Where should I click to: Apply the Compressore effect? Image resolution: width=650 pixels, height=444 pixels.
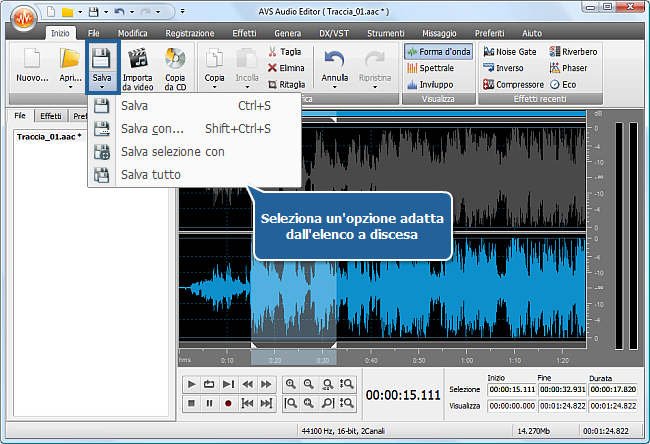[513, 85]
